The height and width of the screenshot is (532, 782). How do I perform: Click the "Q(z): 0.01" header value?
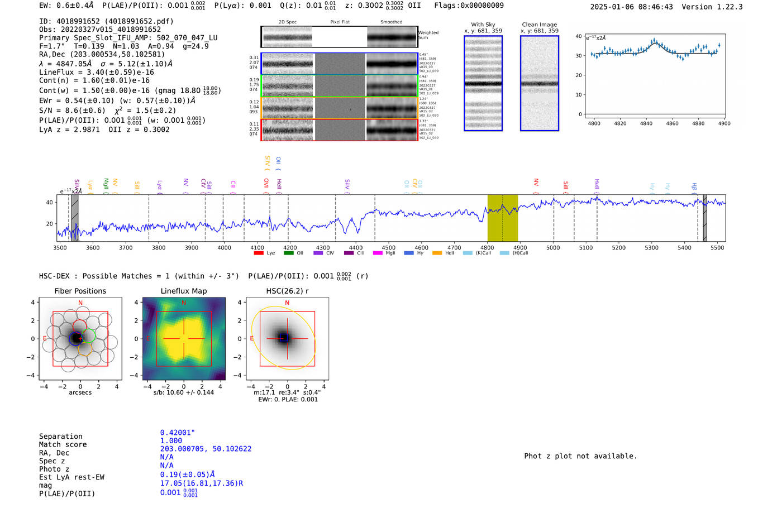coord(301,6)
